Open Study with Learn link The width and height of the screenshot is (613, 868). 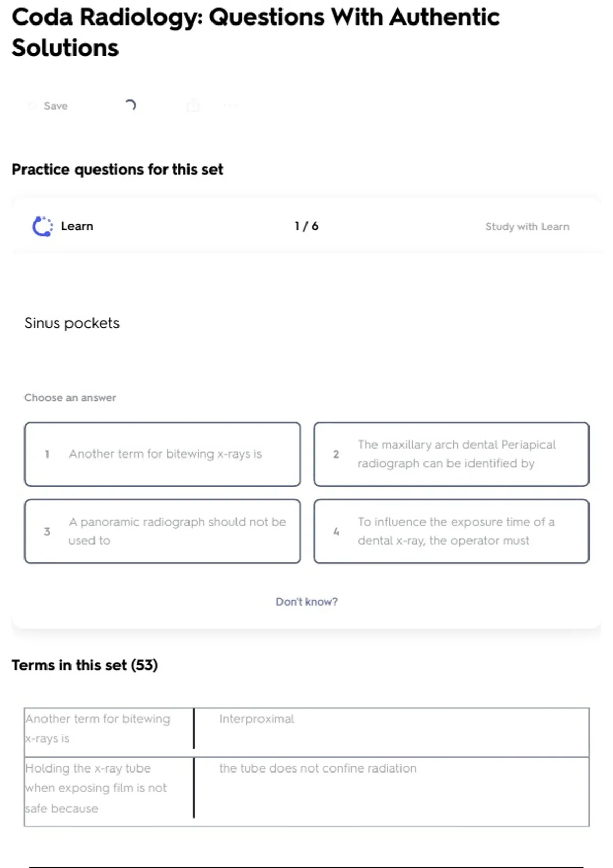coord(527,227)
